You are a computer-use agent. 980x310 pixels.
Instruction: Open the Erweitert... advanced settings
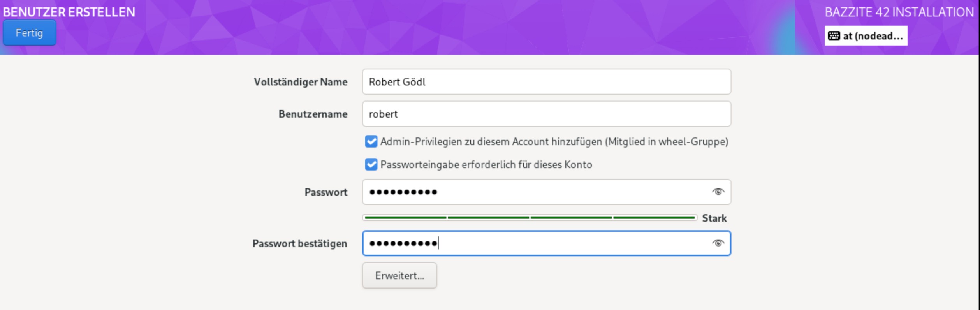(x=399, y=276)
